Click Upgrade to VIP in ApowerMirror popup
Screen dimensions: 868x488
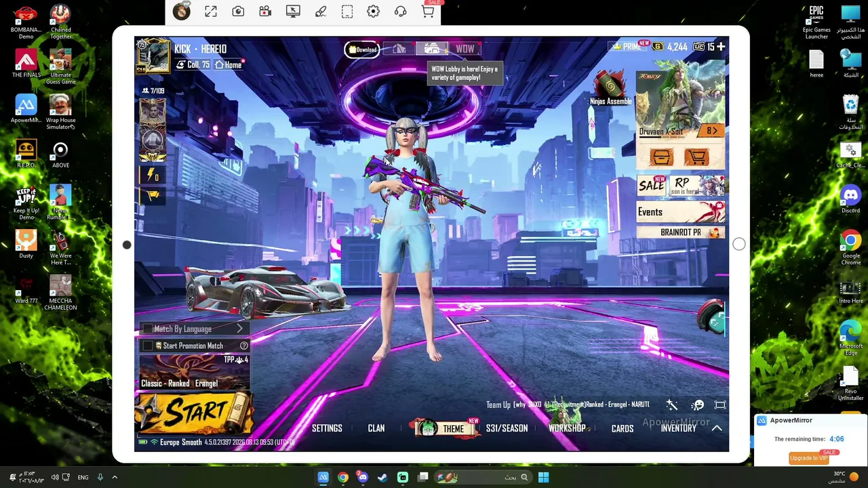pyautogui.click(x=809, y=457)
